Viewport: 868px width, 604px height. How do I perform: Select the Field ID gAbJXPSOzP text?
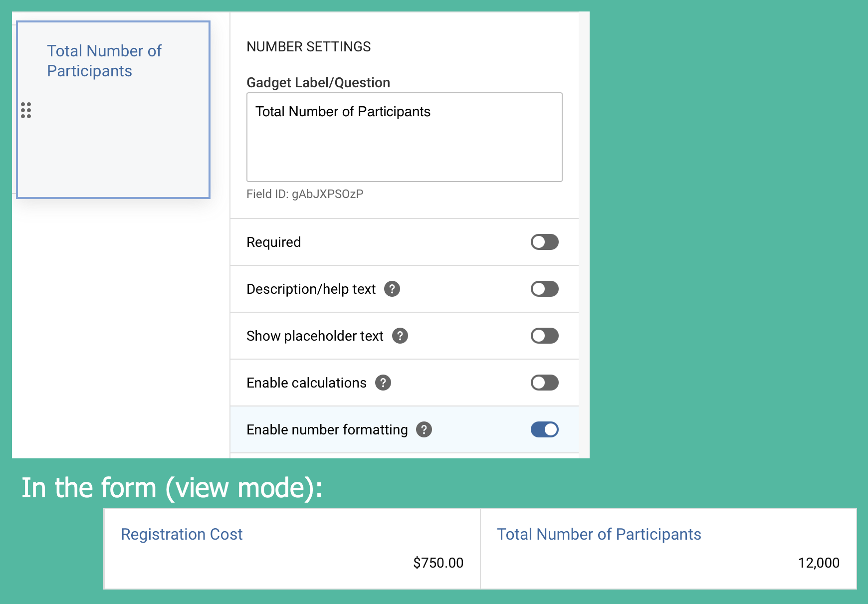click(x=305, y=195)
